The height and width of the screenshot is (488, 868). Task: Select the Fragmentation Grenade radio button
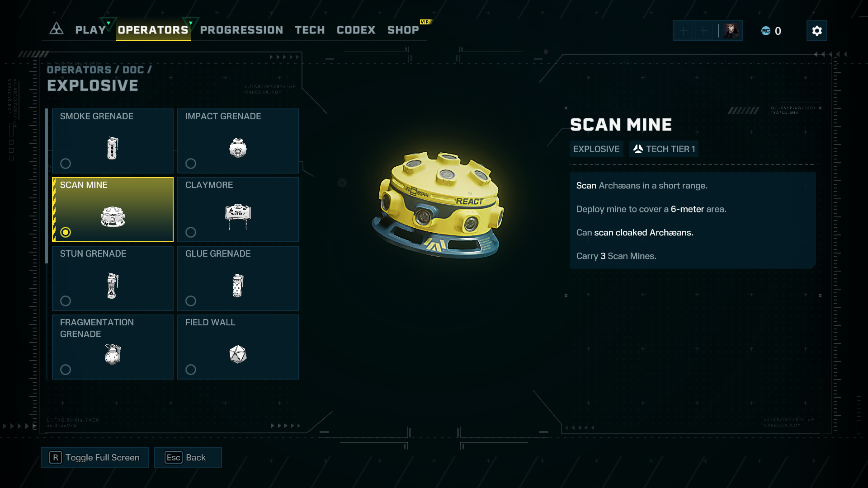[66, 370]
